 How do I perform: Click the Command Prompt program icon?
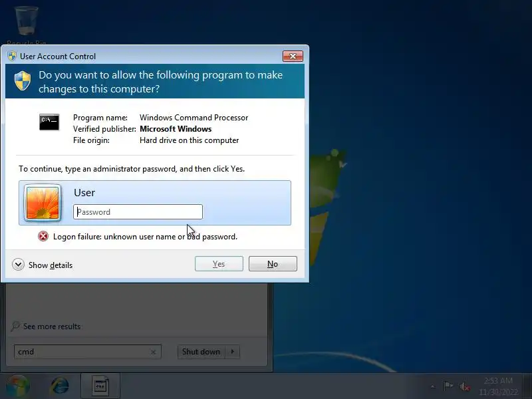[x=49, y=122]
